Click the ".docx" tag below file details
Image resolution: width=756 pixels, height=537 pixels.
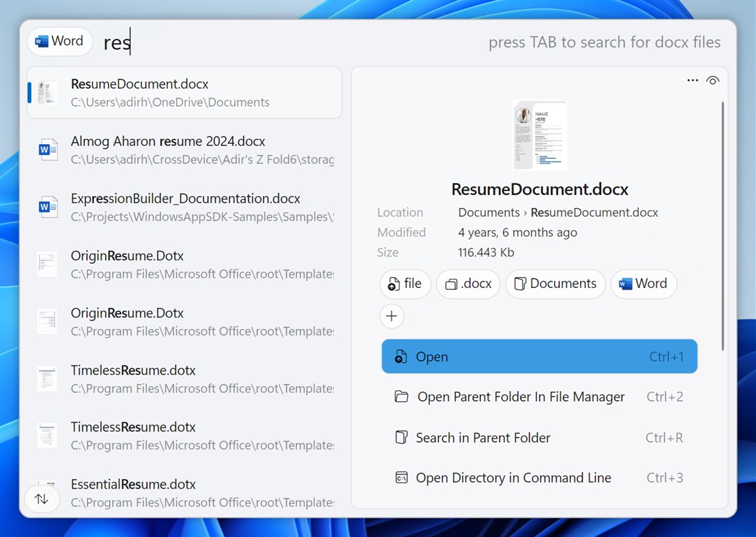tap(468, 284)
